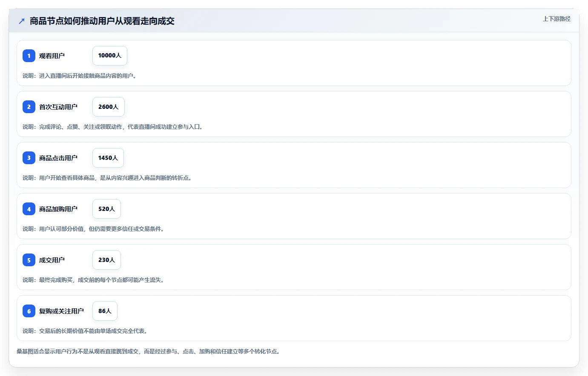Image resolution: width=588 pixels, height=376 pixels.
Task: Click the arrow icon beside the title
Action: (22, 21)
